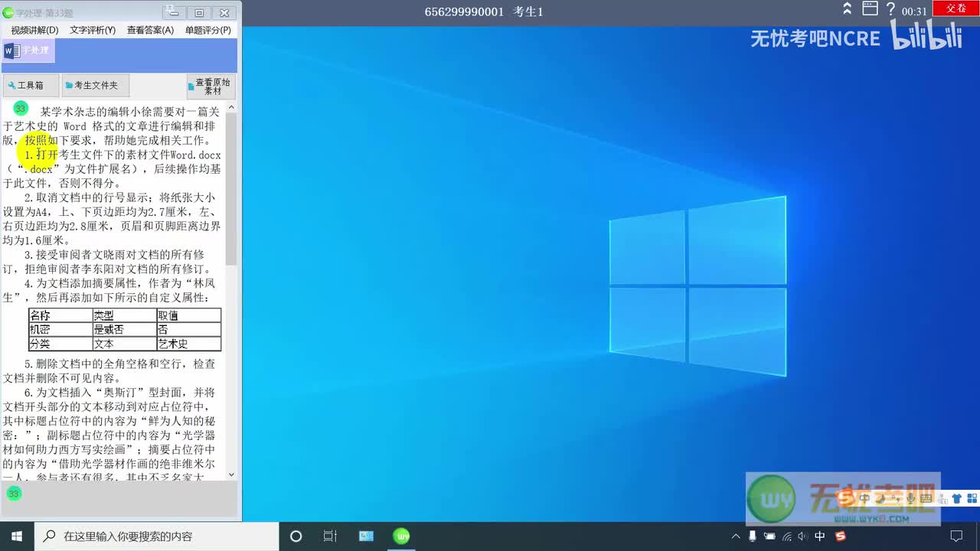Click the 分类 table cell
980x551 pixels.
coord(60,344)
